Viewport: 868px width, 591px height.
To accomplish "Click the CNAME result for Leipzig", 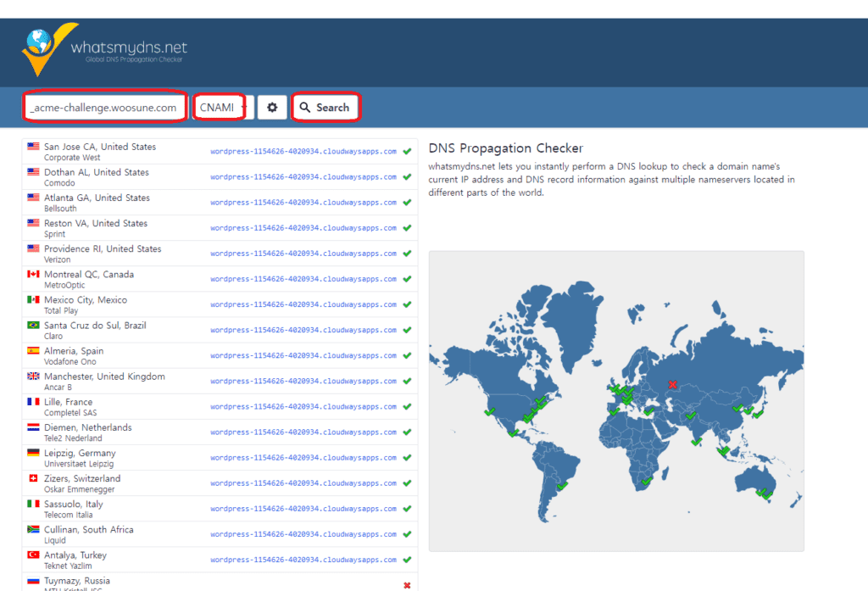I will (x=303, y=458).
